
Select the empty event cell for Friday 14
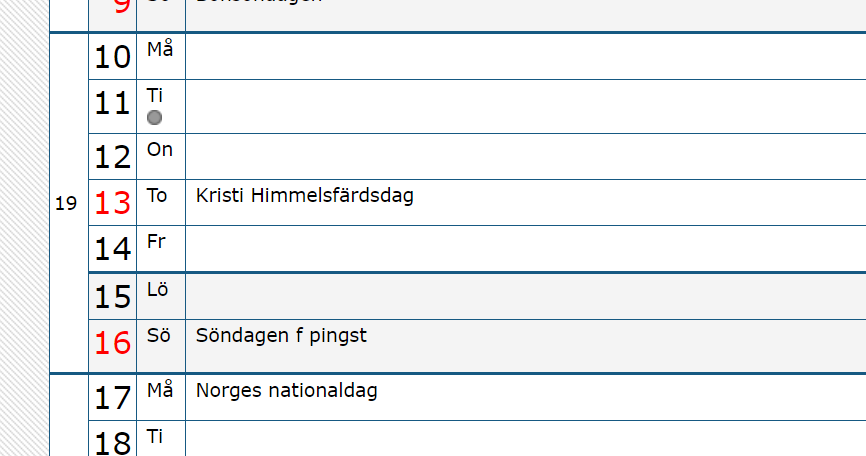525,249
